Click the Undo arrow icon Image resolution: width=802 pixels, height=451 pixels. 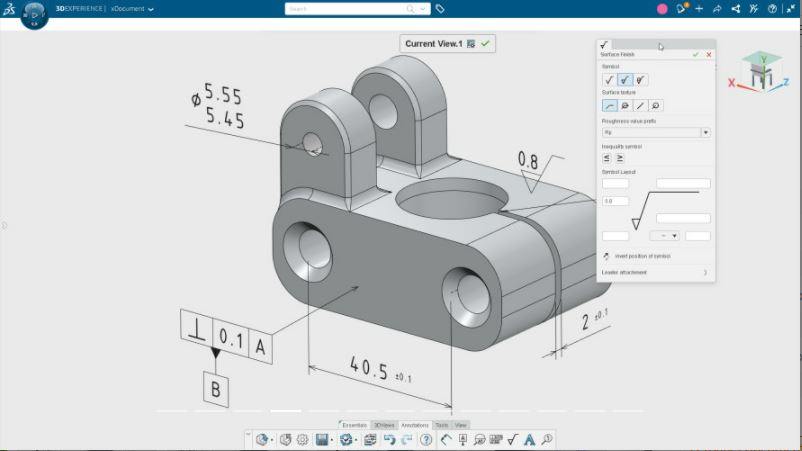[x=389, y=439]
